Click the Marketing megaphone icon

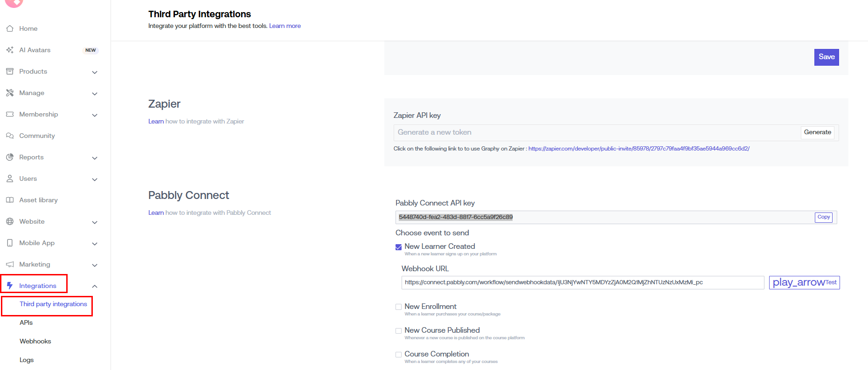click(10, 264)
